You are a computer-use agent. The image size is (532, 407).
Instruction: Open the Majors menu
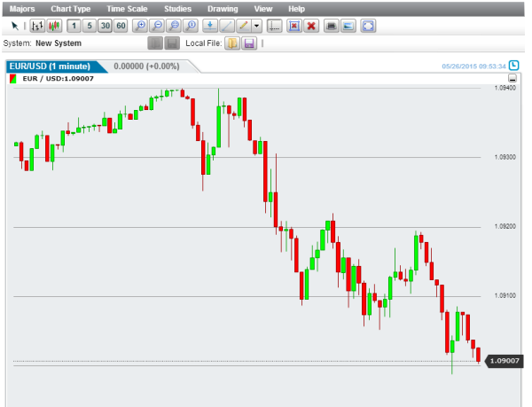[x=22, y=9]
